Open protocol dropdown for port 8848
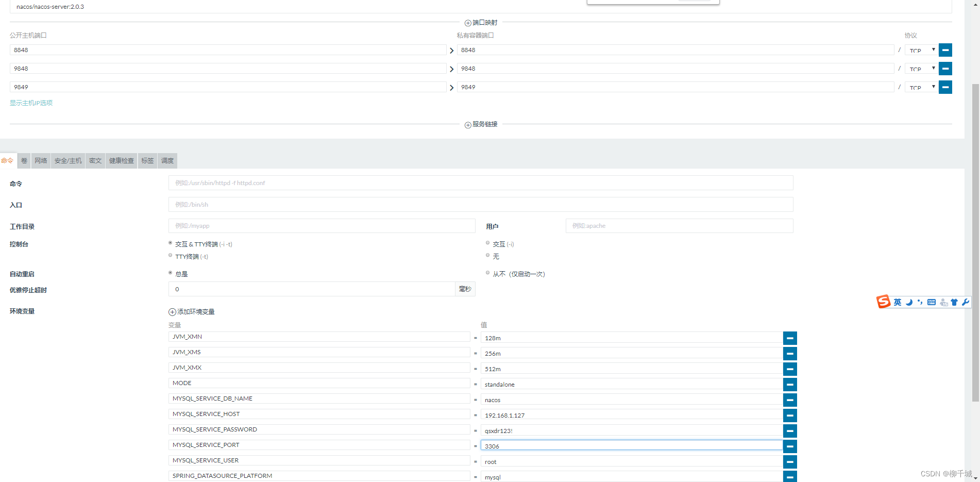Screen dimensions: 980x482 pos(921,50)
